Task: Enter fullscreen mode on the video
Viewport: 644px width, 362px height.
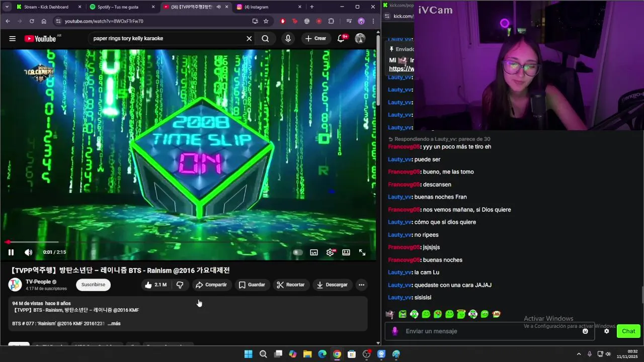Action: 362,252
